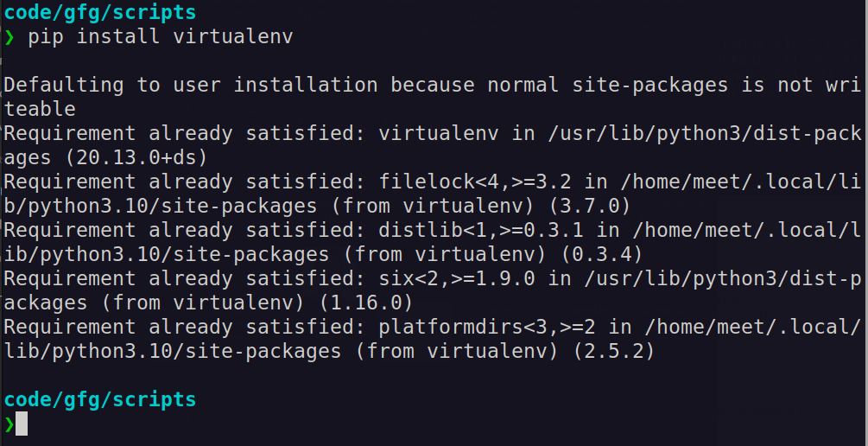This screenshot has height=446, width=868.
Task: Click bottom code/gfg/scripts directory path
Action: (x=100, y=399)
